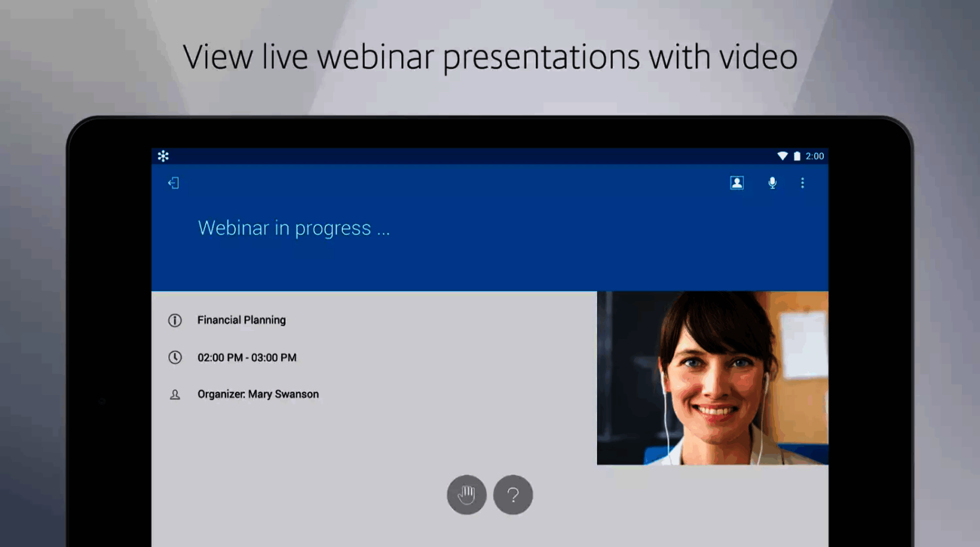This screenshot has height=547, width=980.
Task: Raise your hand with the hand button
Action: coord(467,494)
